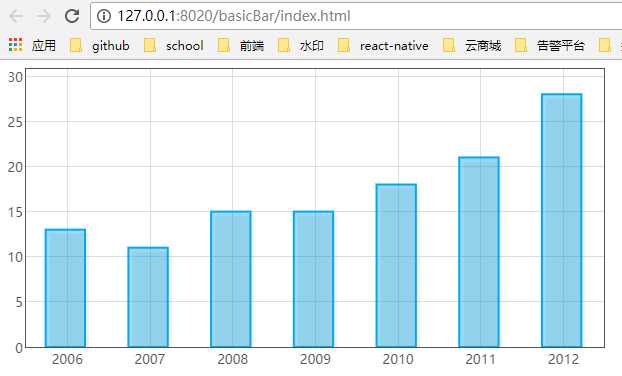Click the 应用 apps shortcut label
This screenshot has width=622, height=376.
tap(44, 46)
